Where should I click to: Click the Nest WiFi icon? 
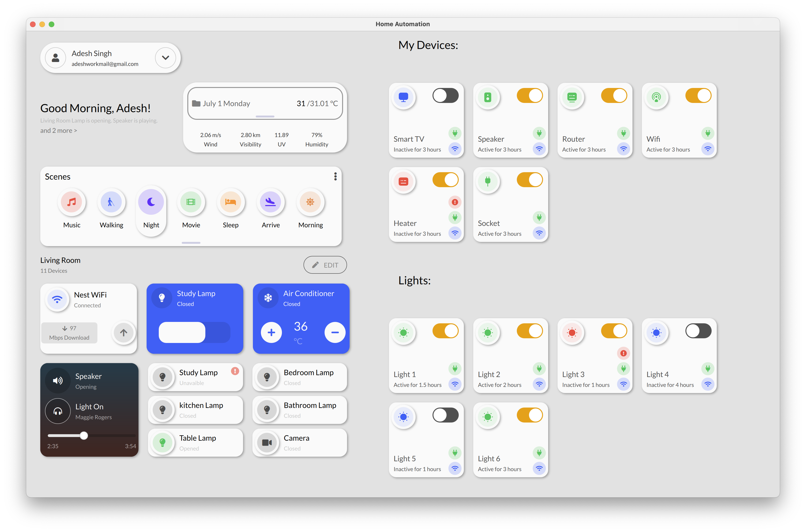(x=57, y=299)
